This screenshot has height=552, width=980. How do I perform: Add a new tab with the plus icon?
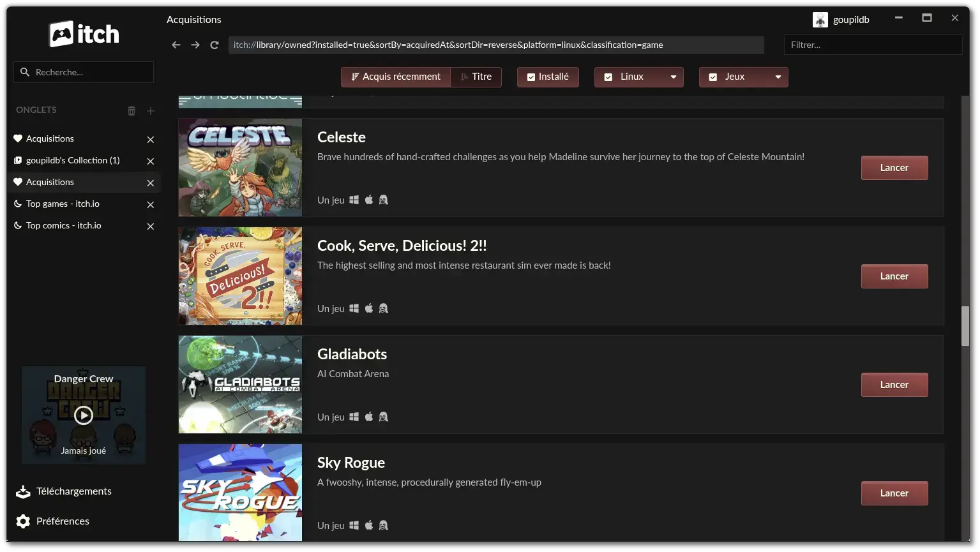click(x=151, y=111)
